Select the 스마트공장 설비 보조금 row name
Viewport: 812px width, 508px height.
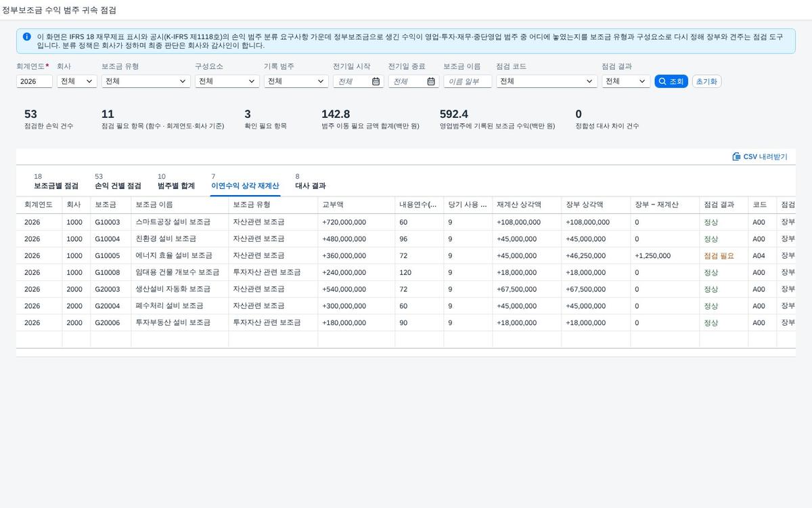click(x=173, y=222)
